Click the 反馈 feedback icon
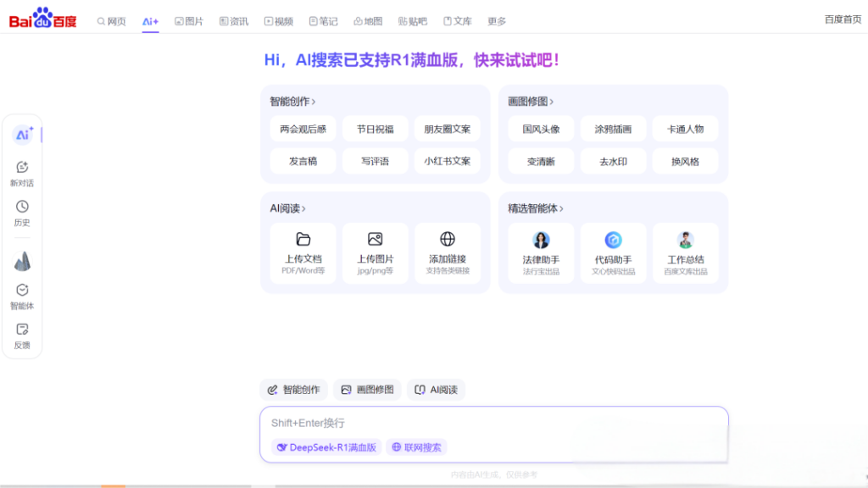Screen dimensions: 868x488 (22, 330)
